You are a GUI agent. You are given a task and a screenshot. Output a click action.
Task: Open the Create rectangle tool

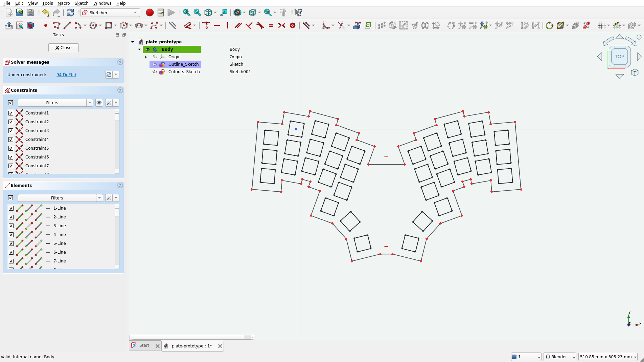(108, 25)
